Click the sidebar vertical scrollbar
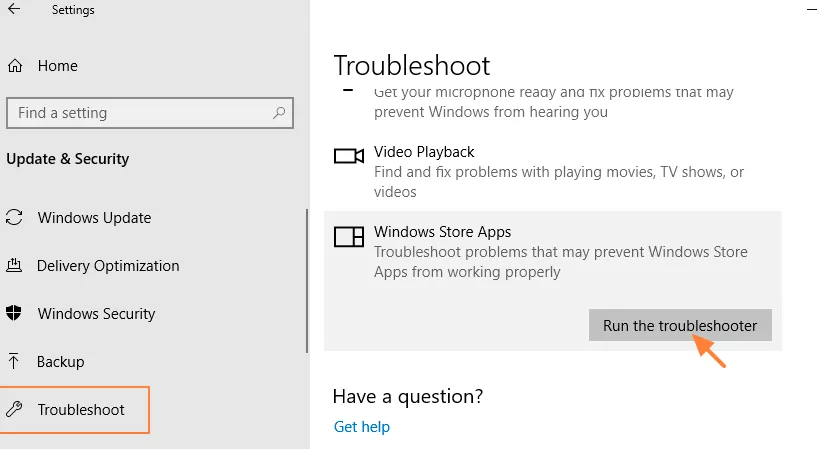The image size is (829, 449). click(307, 281)
